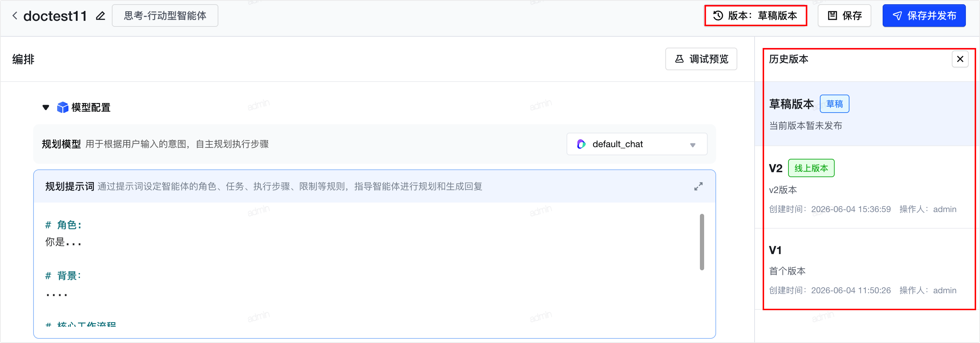Click the 当前版本暂未发布 text

pyautogui.click(x=805, y=126)
